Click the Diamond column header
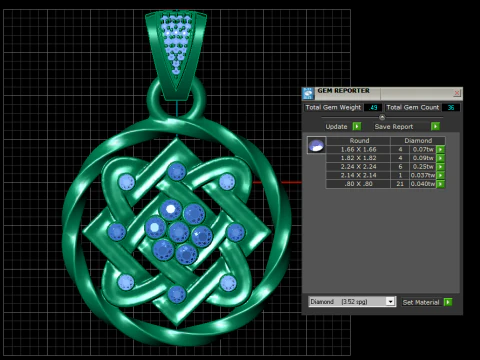This screenshot has width=480, height=360. [418, 141]
